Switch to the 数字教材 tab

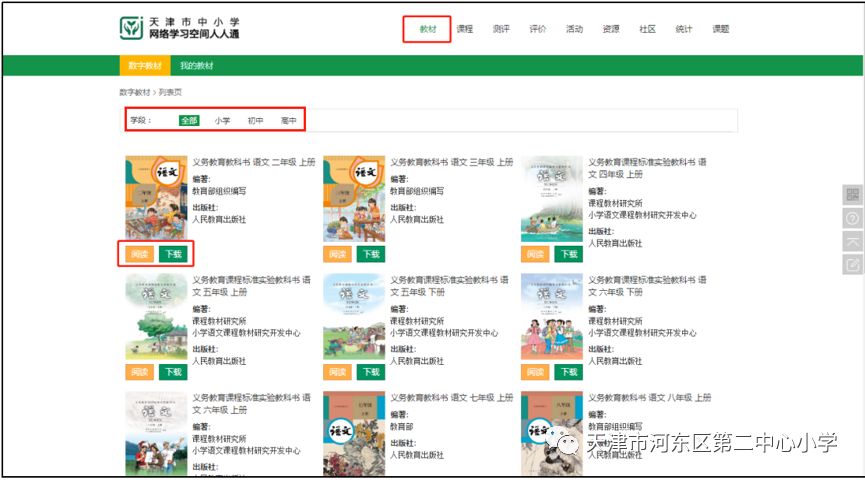coord(145,66)
